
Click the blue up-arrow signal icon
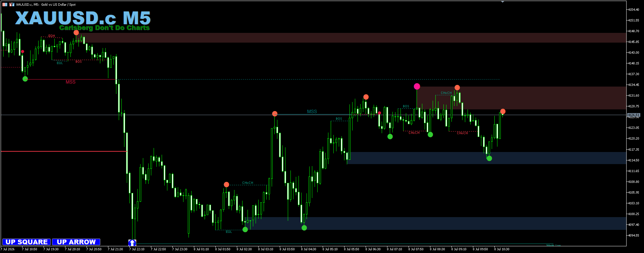coord(132,243)
